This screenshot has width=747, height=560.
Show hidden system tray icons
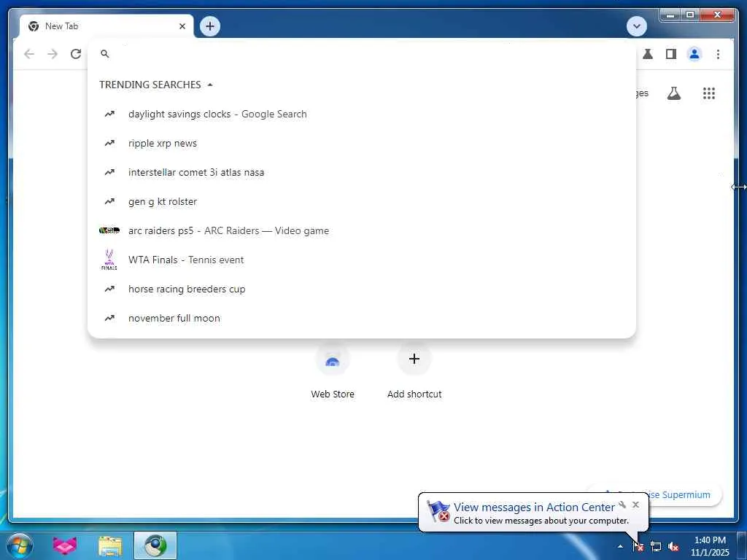pos(620,546)
